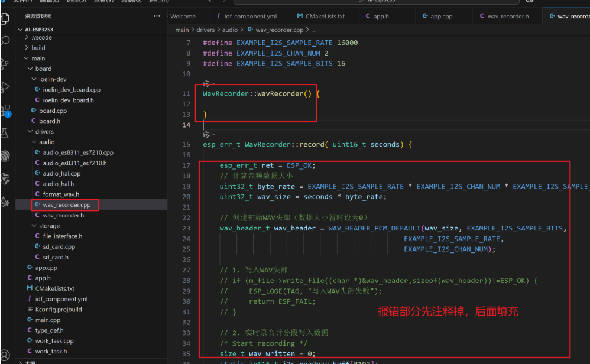Screen dimensions: 590x364
Task: Open the Accounts menu icon
Action: (x=5, y=355)
